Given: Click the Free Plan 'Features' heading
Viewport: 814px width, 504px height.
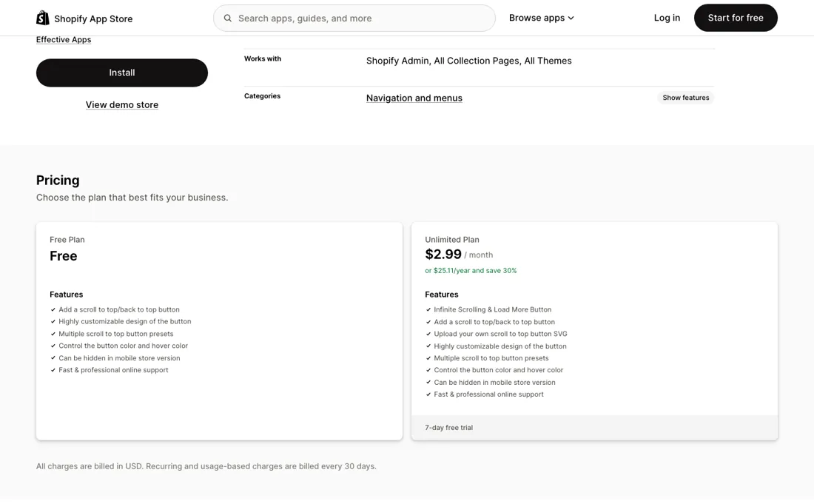Looking at the screenshot, I should point(67,295).
